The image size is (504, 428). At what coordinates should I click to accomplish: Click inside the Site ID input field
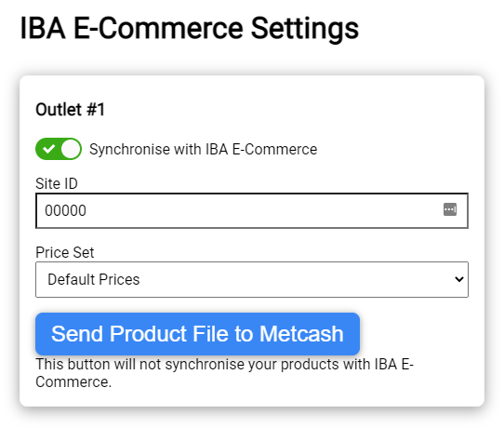coord(252,210)
